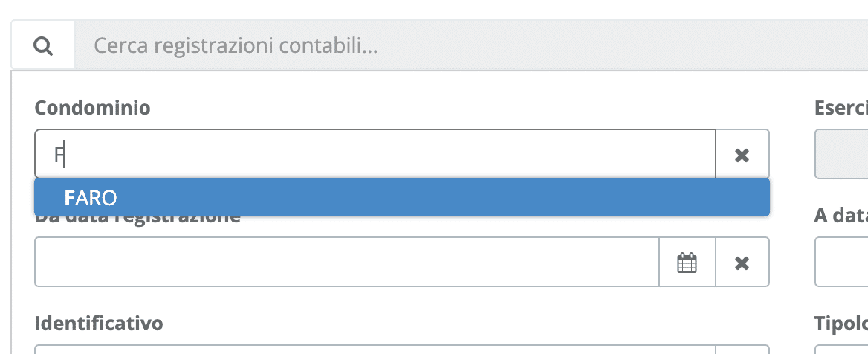868x354 pixels.
Task: Click the A data registrazione input
Action: pyautogui.click(x=841, y=263)
